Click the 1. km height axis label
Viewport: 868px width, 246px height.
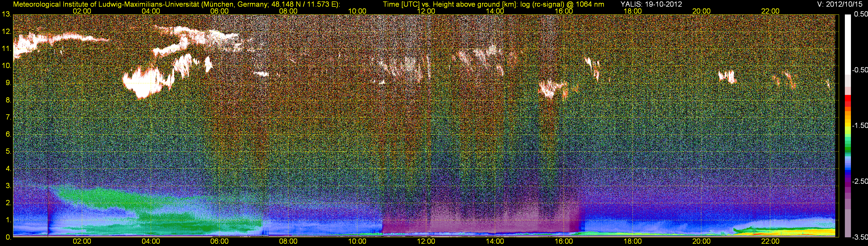[x=8, y=220]
